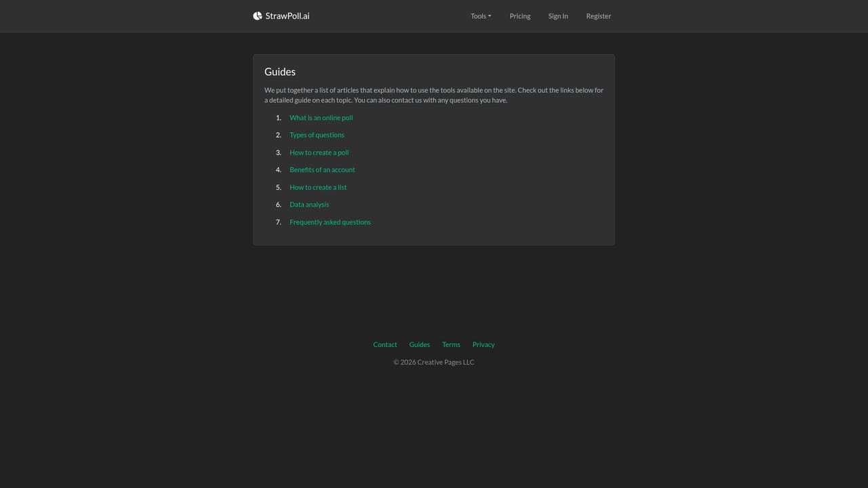Go to the Pricing page
This screenshot has width=868, height=488.
[x=520, y=16]
